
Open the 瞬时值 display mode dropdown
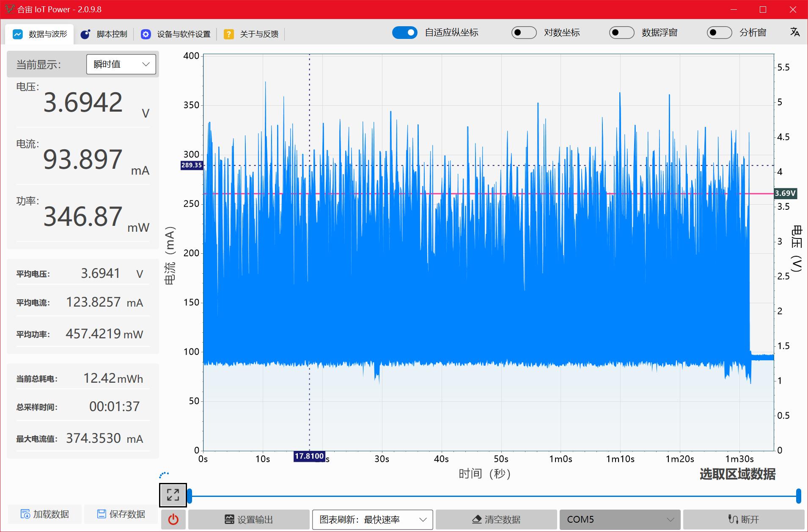121,64
